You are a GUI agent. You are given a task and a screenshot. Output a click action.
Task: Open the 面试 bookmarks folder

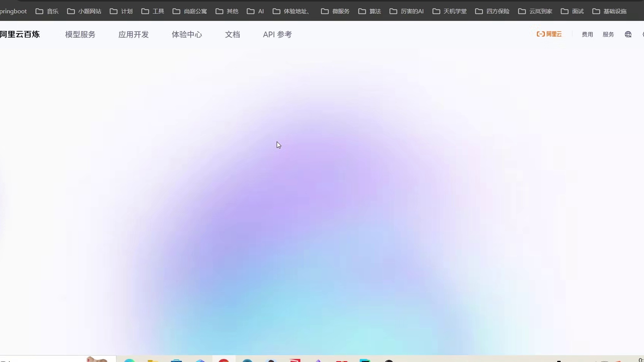[x=572, y=11]
